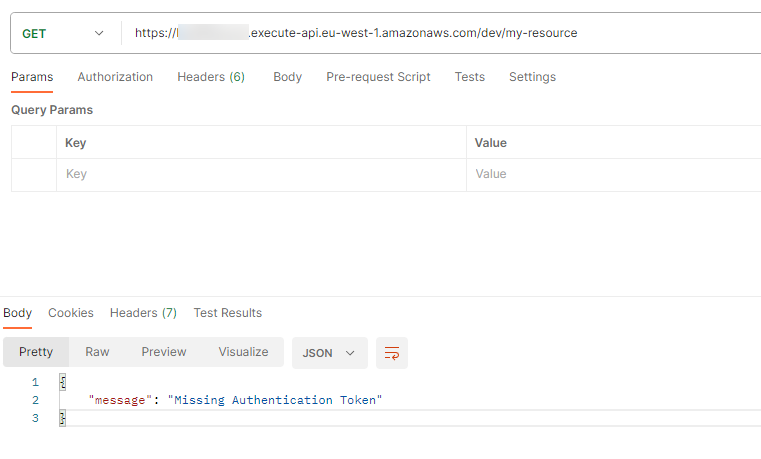761x459 pixels.
Task: Choose the Pretty response view
Action: pyautogui.click(x=36, y=352)
